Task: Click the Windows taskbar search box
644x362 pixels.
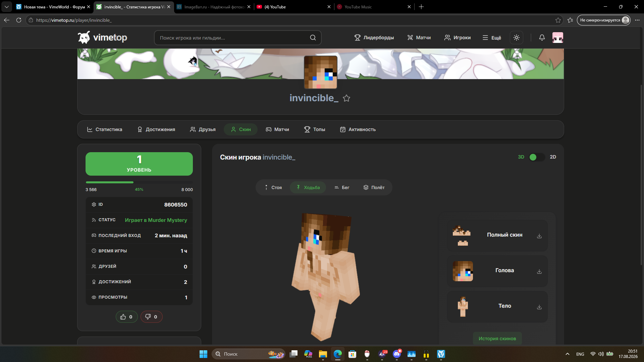Action: point(248,354)
